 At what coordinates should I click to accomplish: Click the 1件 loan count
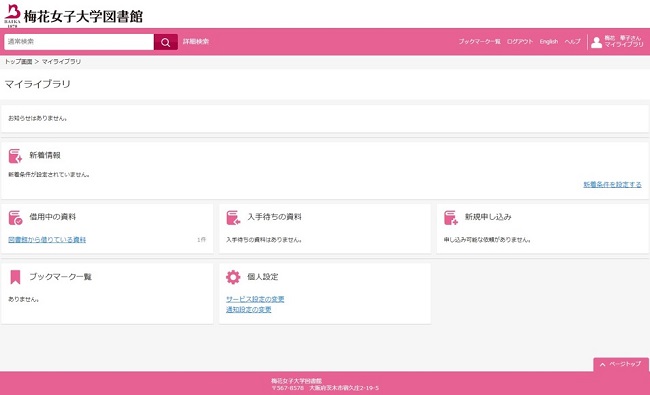click(x=201, y=240)
